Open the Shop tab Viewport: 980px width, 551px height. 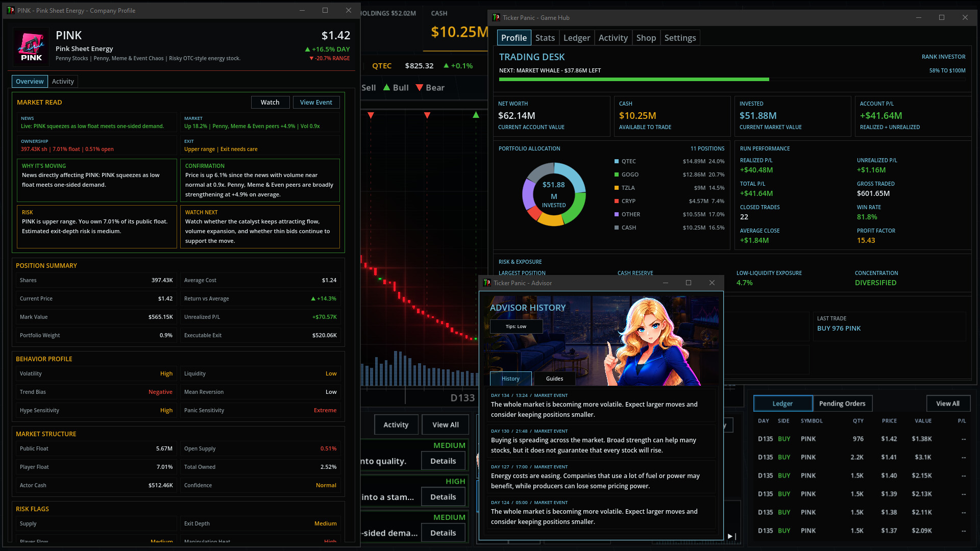pos(646,38)
